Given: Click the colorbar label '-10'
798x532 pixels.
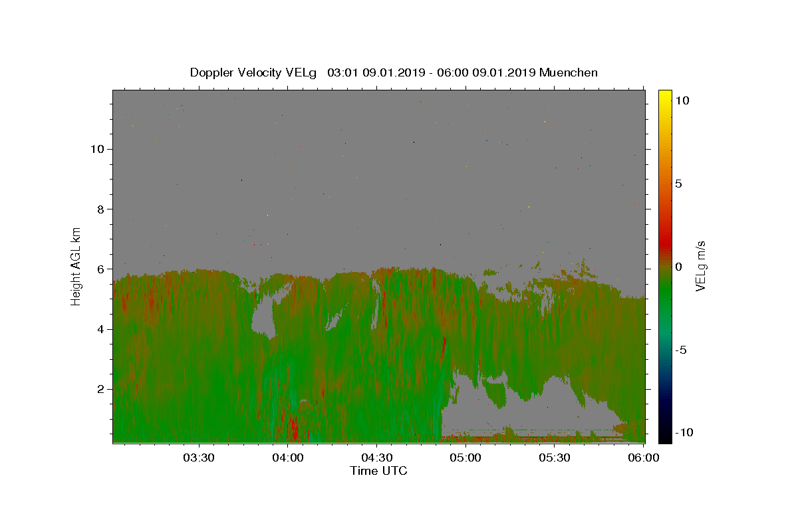Looking at the screenshot, I should click(686, 433).
